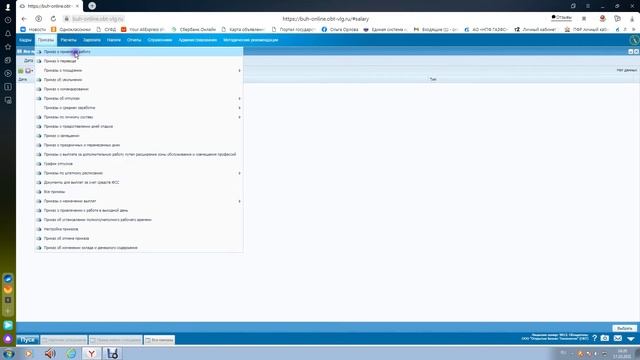Click icon beside График отпусков
Viewport: 640px width, 360px height.
39,164
